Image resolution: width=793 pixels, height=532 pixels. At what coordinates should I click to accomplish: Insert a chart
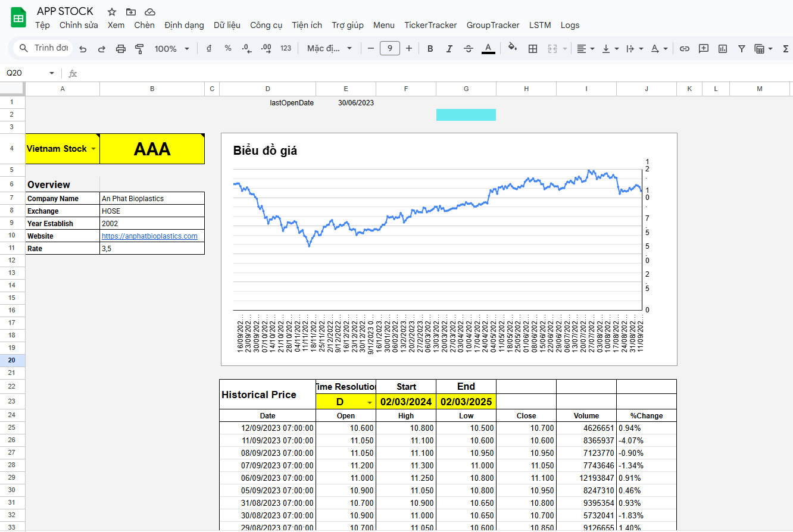pos(723,49)
